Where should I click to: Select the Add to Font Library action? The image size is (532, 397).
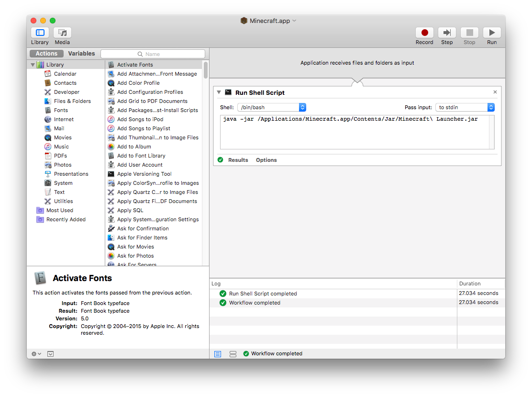tap(154, 156)
